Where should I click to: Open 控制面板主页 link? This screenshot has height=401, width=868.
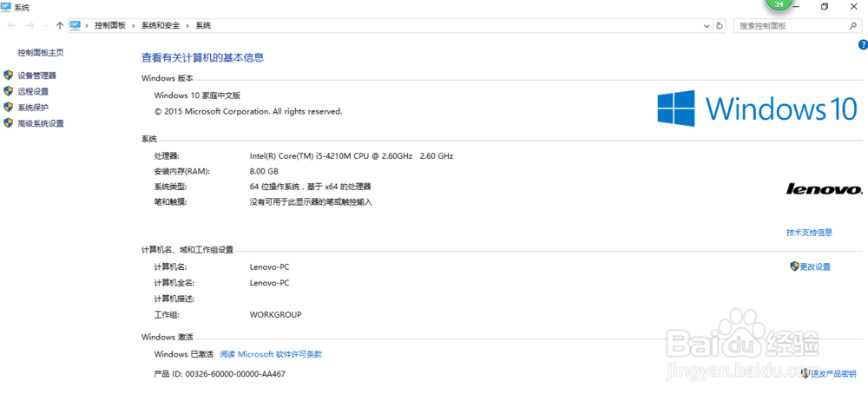point(41,53)
